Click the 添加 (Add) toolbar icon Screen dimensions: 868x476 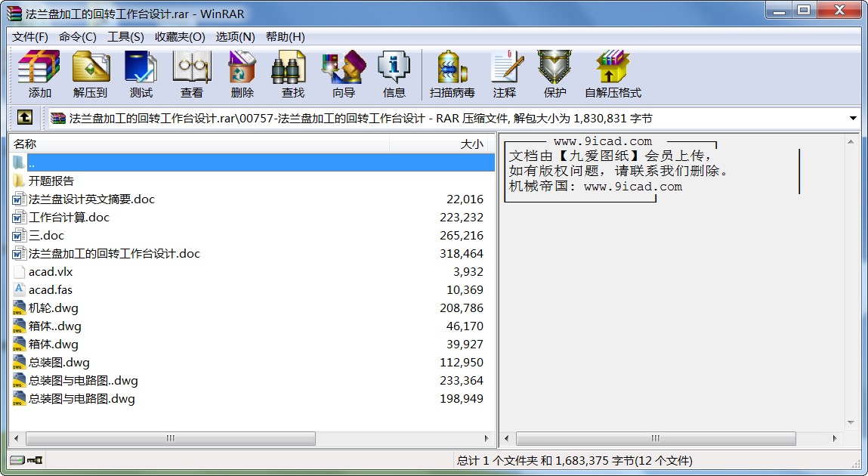[39, 74]
